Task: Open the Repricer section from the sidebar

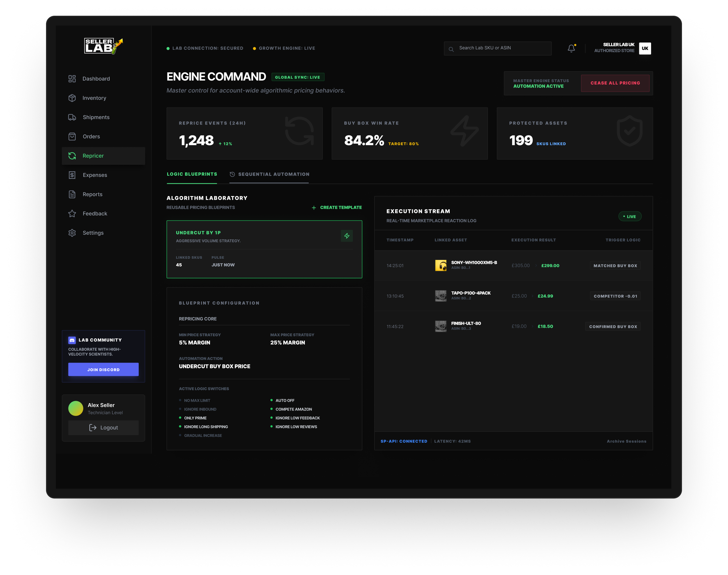Action: 93,155
